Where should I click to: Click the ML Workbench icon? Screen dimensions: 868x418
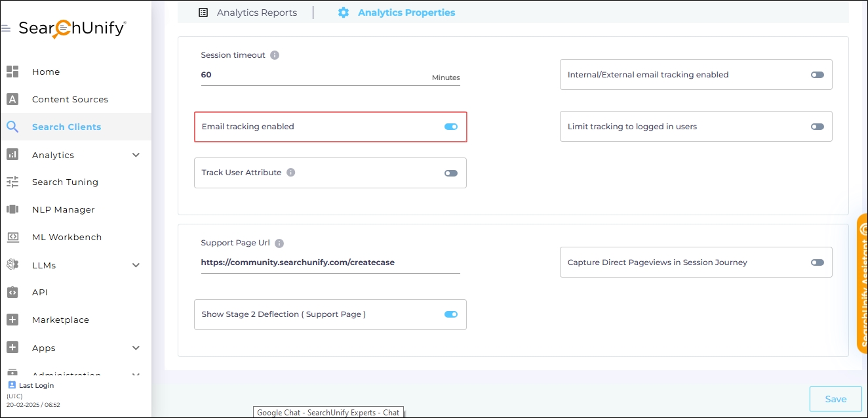pos(12,237)
